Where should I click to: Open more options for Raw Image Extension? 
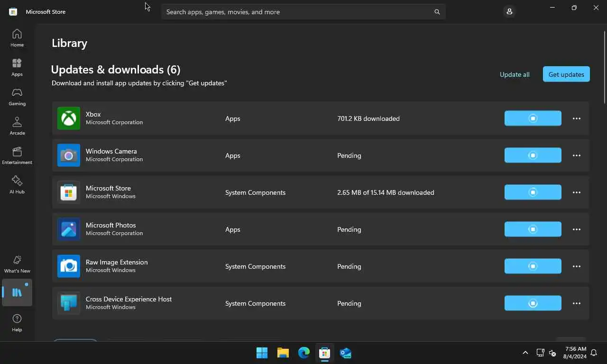577,266
